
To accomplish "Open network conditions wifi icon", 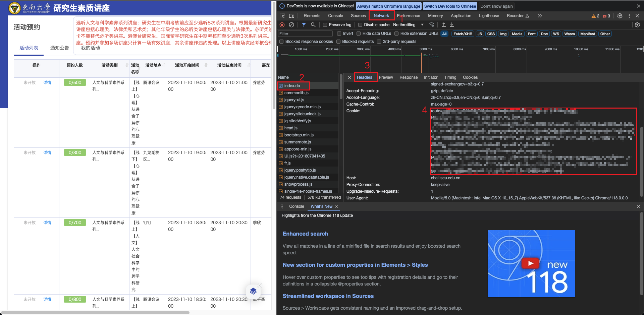I will [432, 25].
